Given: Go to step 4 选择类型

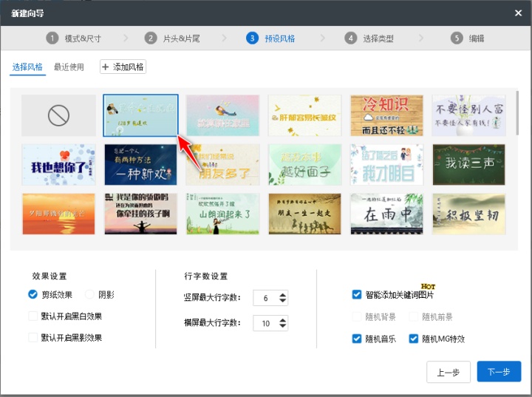Looking at the screenshot, I should click(x=369, y=38).
